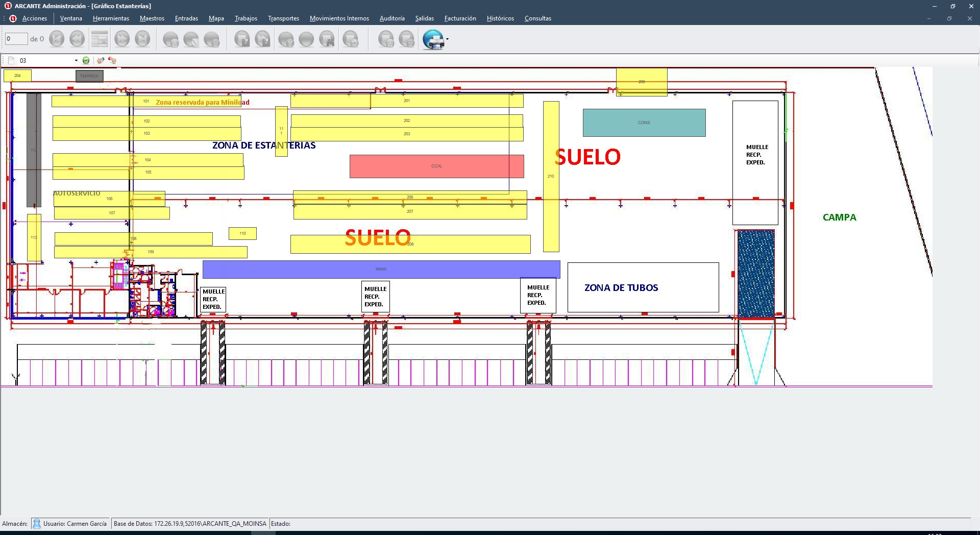Select yellow shelf row 207
Image resolution: width=980 pixels, height=535 pixels.
410,212
